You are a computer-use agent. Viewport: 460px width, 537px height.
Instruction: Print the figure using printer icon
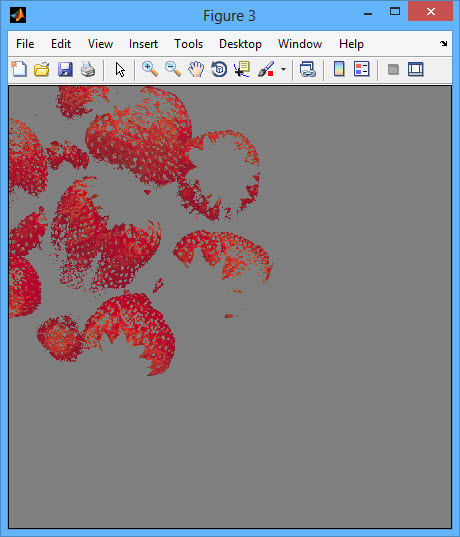tap(88, 69)
